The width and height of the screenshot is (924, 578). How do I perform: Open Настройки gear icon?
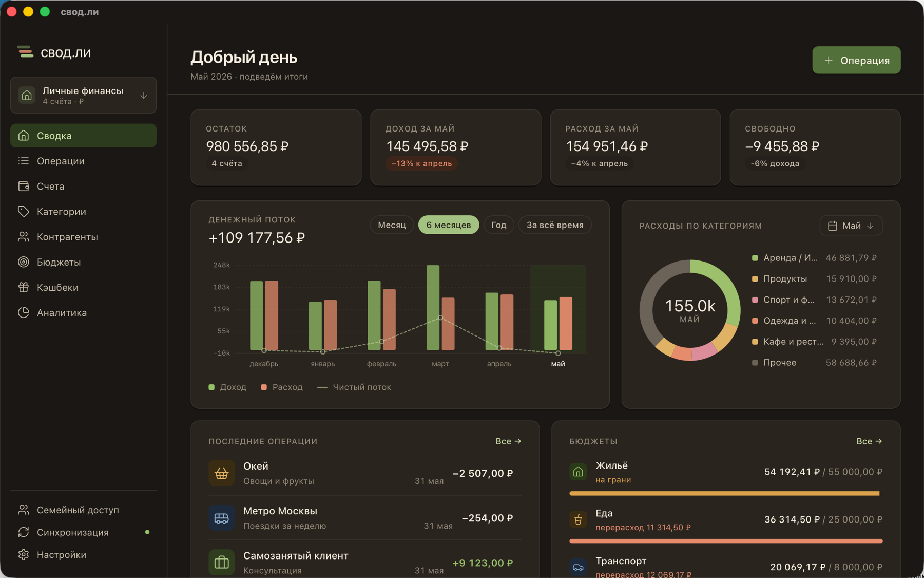click(x=24, y=555)
